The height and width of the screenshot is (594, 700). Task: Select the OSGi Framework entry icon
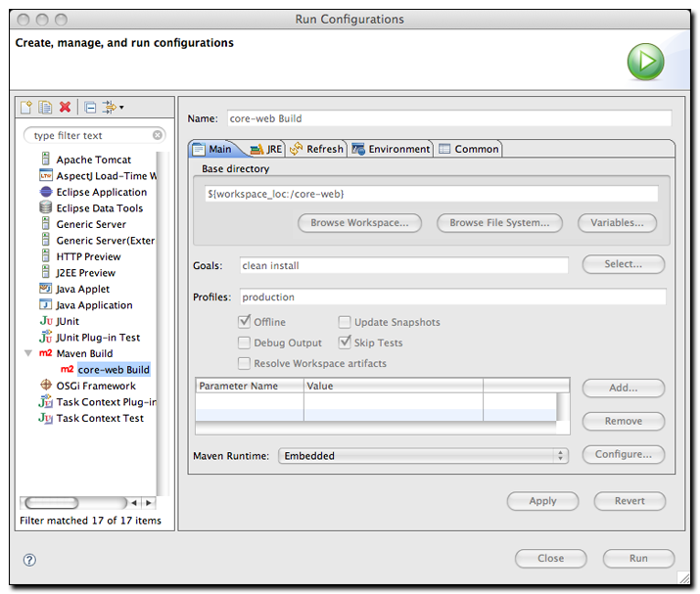(45, 386)
